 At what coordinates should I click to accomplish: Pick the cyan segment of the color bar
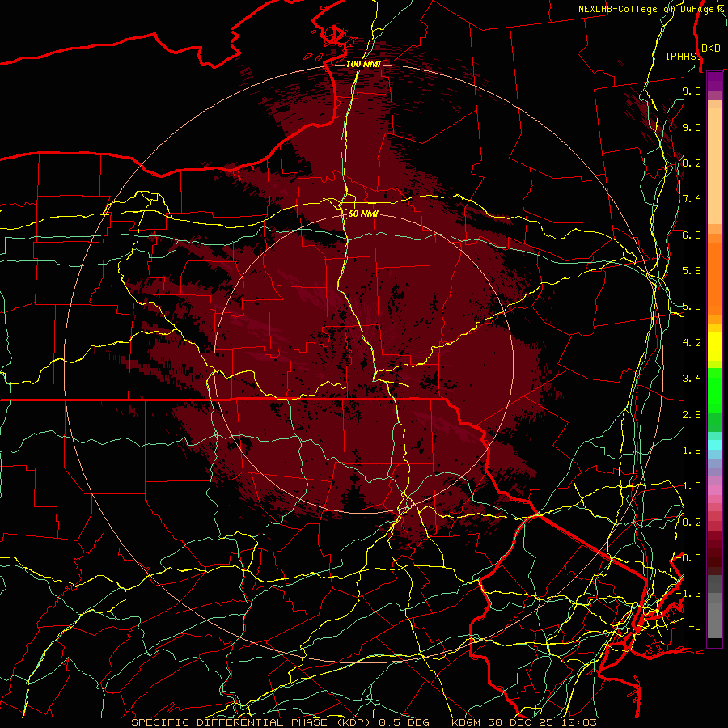click(x=714, y=445)
